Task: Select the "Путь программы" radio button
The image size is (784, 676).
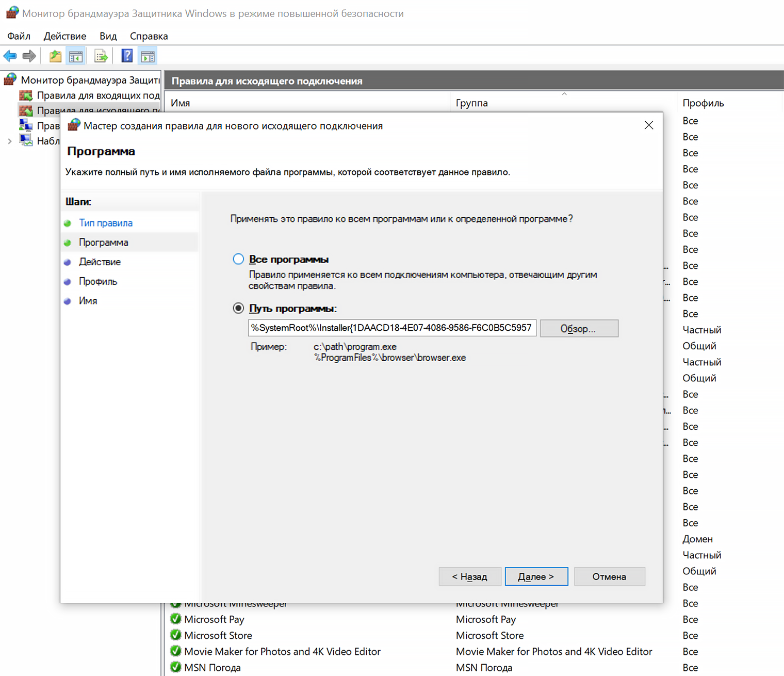Action: point(238,308)
